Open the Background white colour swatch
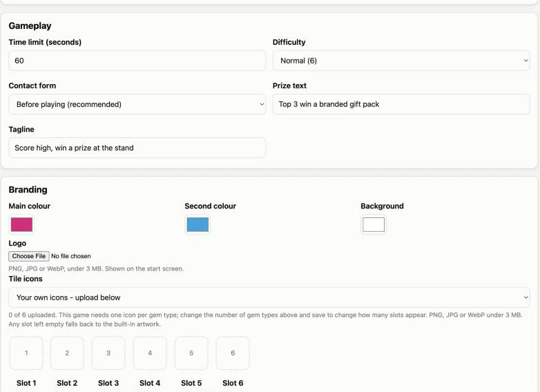Screen dimensions: 540x392 tap(374, 224)
